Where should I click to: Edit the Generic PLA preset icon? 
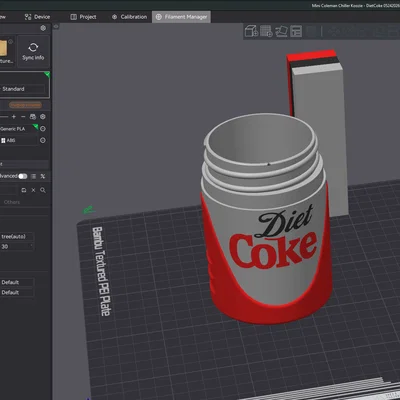pyautogui.click(x=43, y=129)
